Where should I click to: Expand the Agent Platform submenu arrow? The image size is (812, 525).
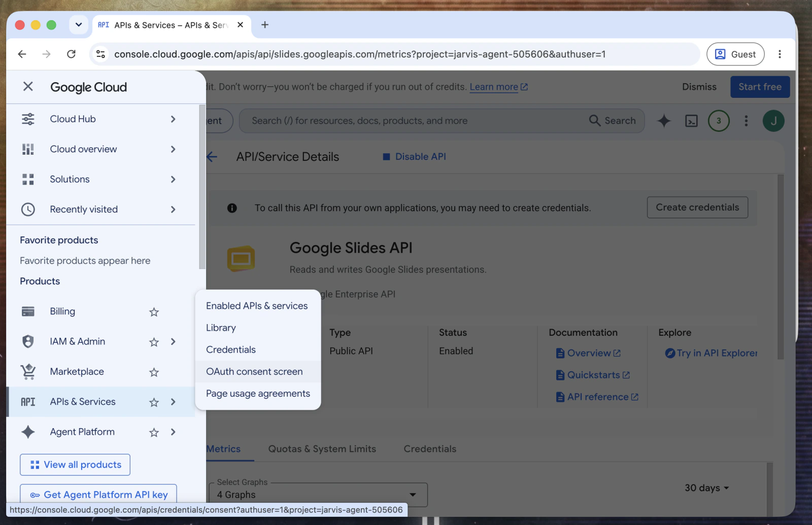173,432
